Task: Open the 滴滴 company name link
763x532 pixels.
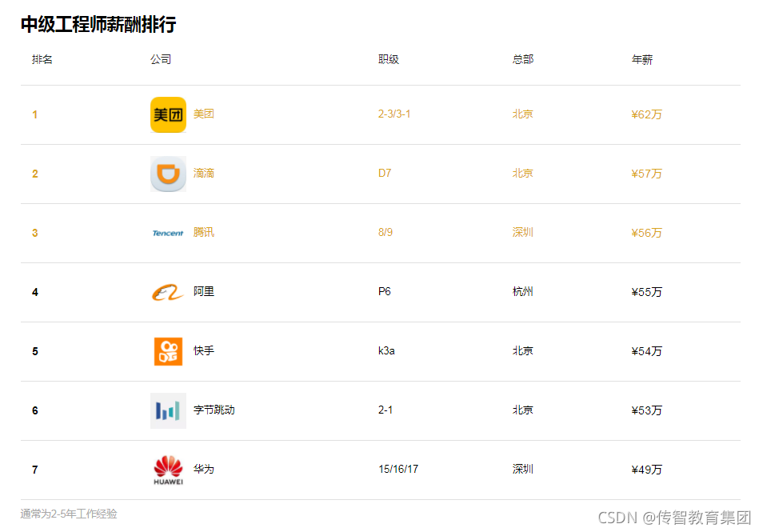Action: tap(204, 174)
